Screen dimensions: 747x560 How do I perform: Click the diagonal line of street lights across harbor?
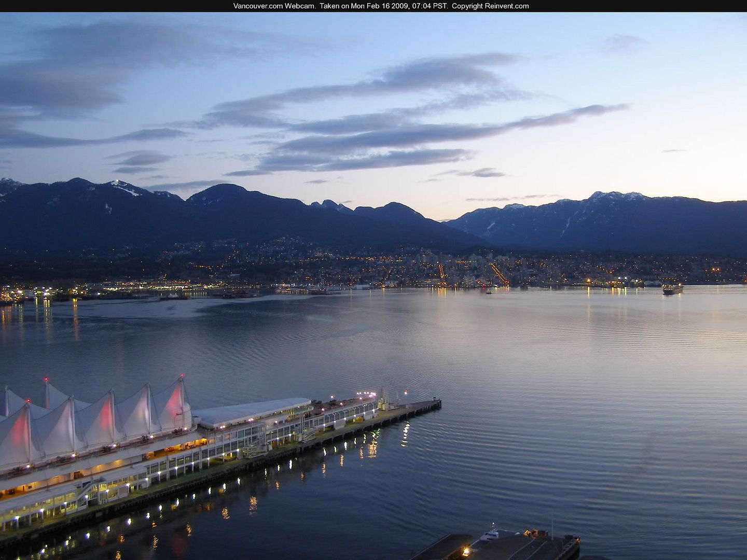point(499,274)
